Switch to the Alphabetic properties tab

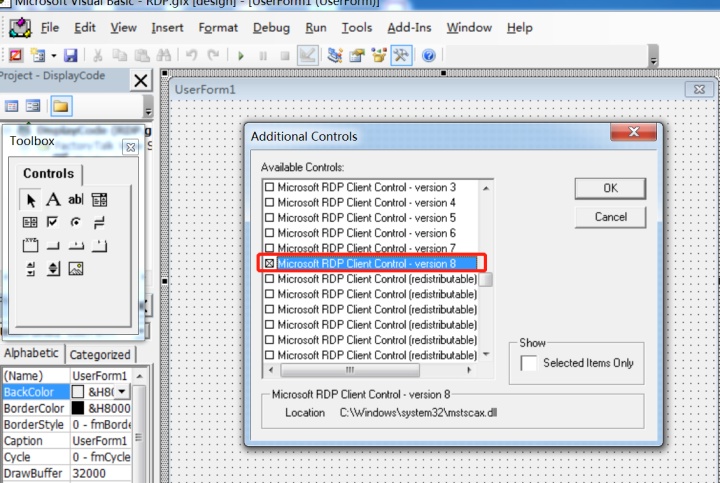pyautogui.click(x=31, y=353)
